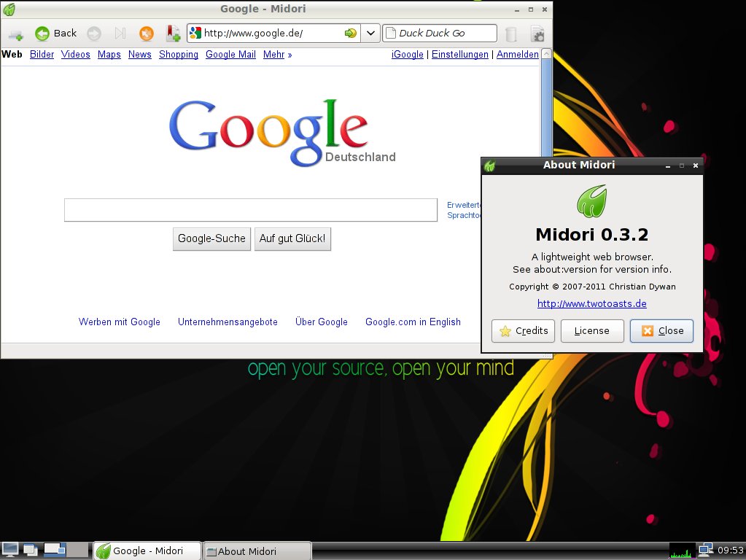This screenshot has width=746, height=560.
Task: Click the About Midori title bar close X
Action: (696, 166)
